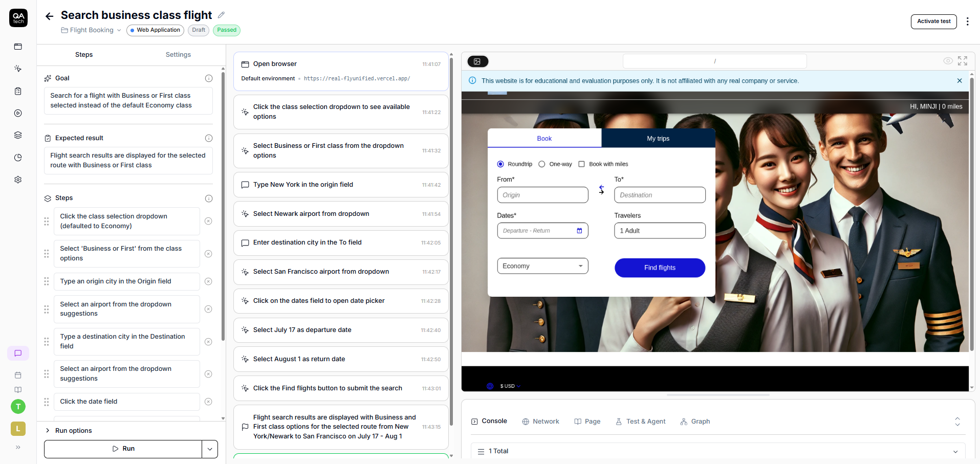Click the Activate test button

933,21
